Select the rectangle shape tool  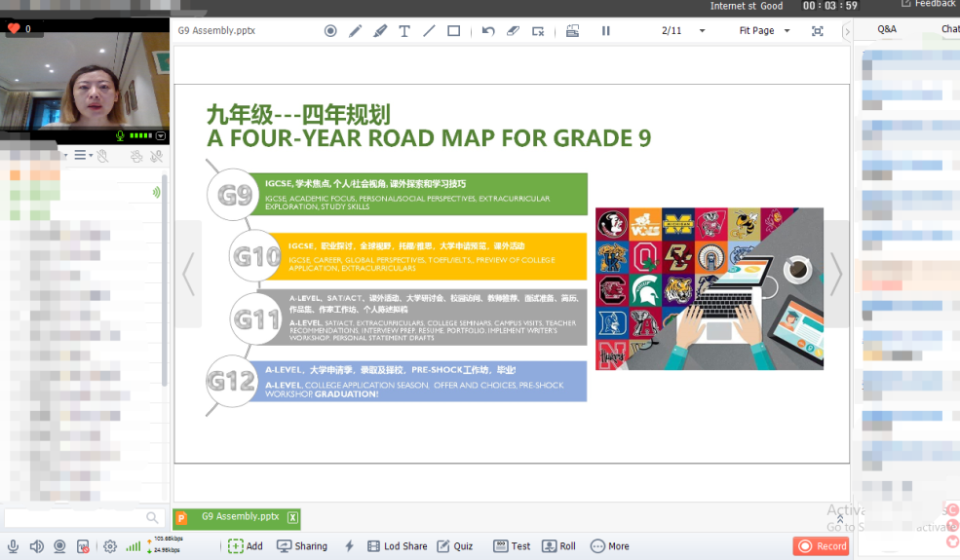click(x=453, y=30)
